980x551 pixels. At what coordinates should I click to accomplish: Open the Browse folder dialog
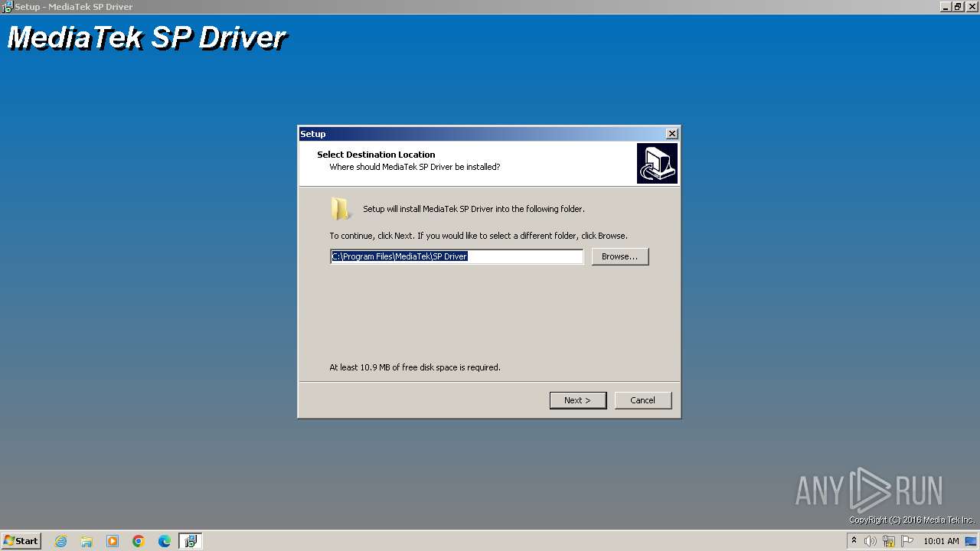[x=620, y=256]
